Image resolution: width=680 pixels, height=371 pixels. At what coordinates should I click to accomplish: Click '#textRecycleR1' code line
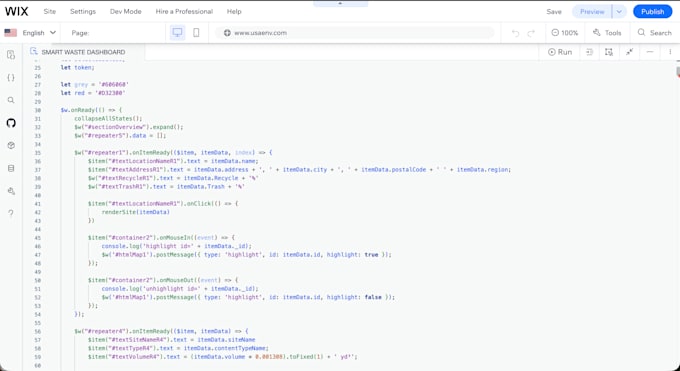click(173, 178)
